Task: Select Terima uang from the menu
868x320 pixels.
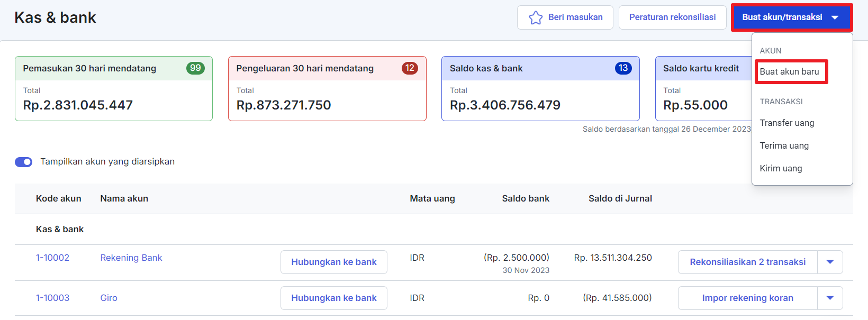Action: pyautogui.click(x=784, y=145)
